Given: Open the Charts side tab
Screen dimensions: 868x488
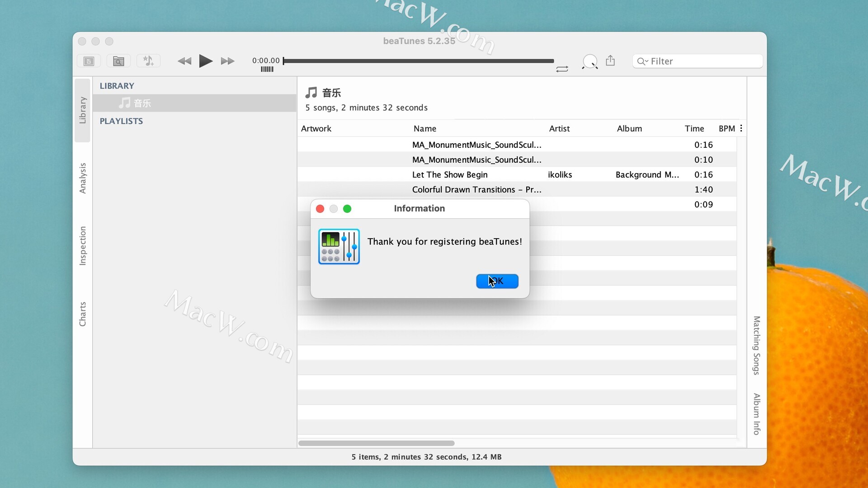Looking at the screenshot, I should [x=82, y=314].
